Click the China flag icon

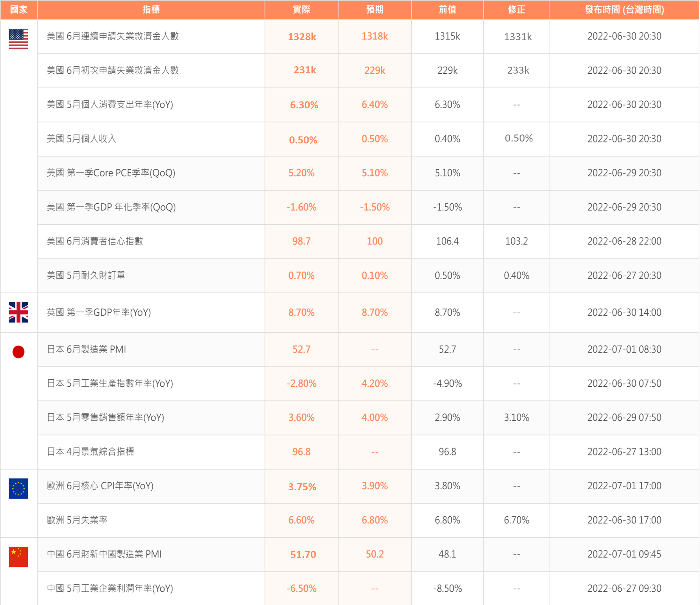(x=18, y=557)
